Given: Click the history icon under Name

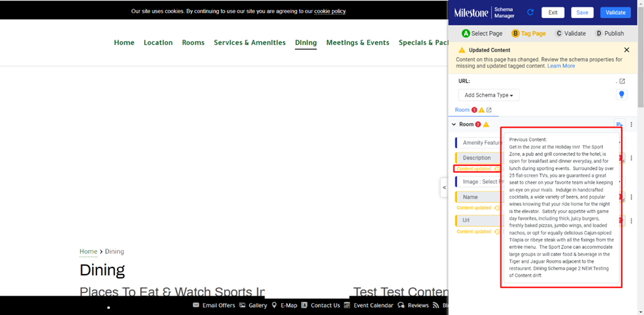Looking at the screenshot, I should 497,208.
